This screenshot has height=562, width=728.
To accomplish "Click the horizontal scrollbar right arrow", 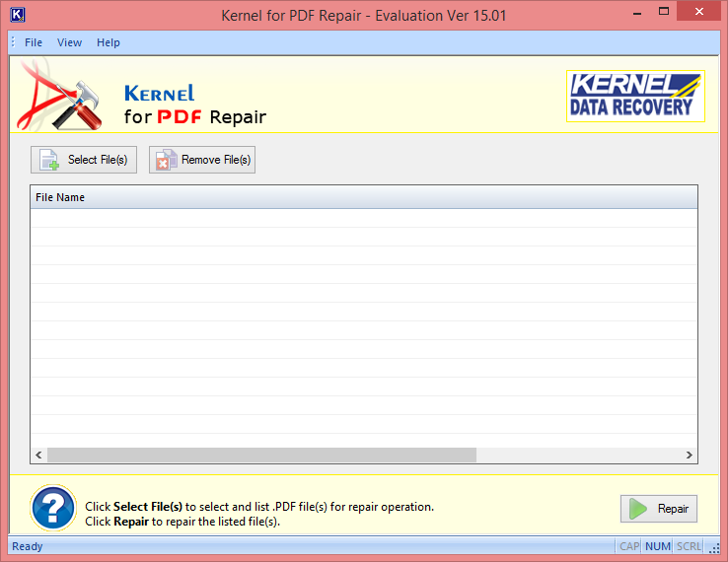I will click(689, 455).
